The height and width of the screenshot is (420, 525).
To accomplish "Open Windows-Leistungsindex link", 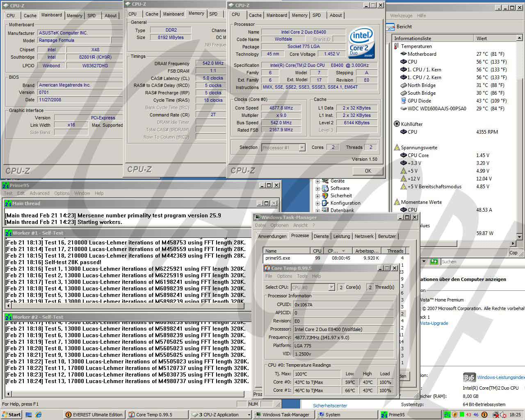I will point(500,377).
